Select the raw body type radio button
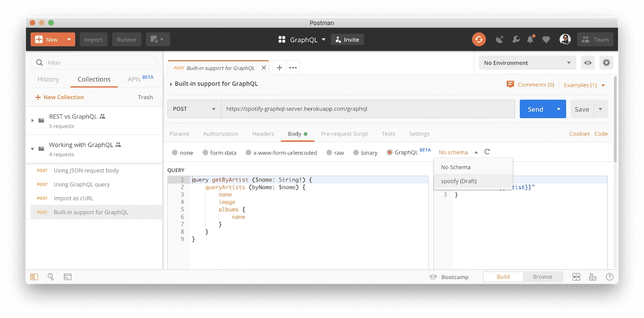 click(329, 153)
